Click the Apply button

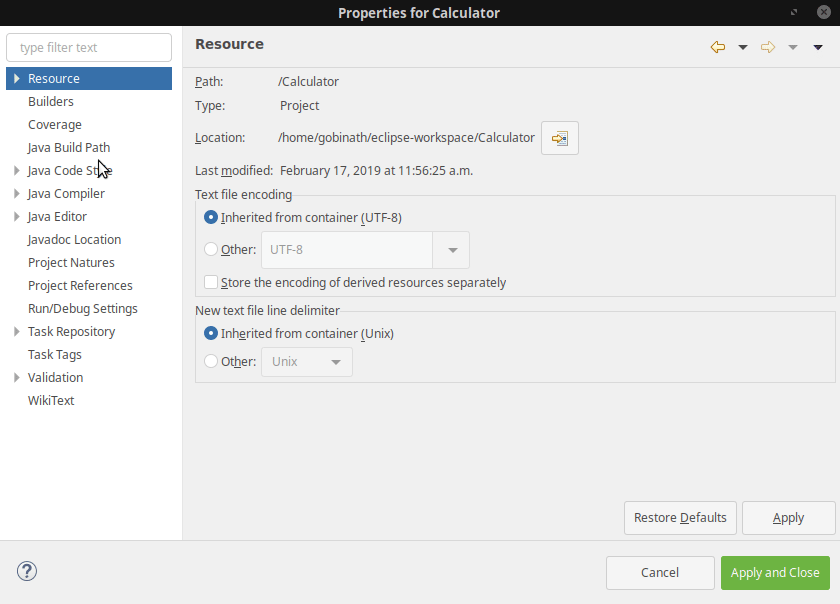788,517
